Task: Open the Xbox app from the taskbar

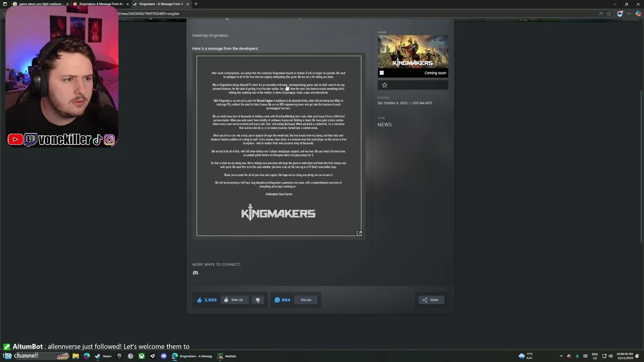Action: coord(141,356)
